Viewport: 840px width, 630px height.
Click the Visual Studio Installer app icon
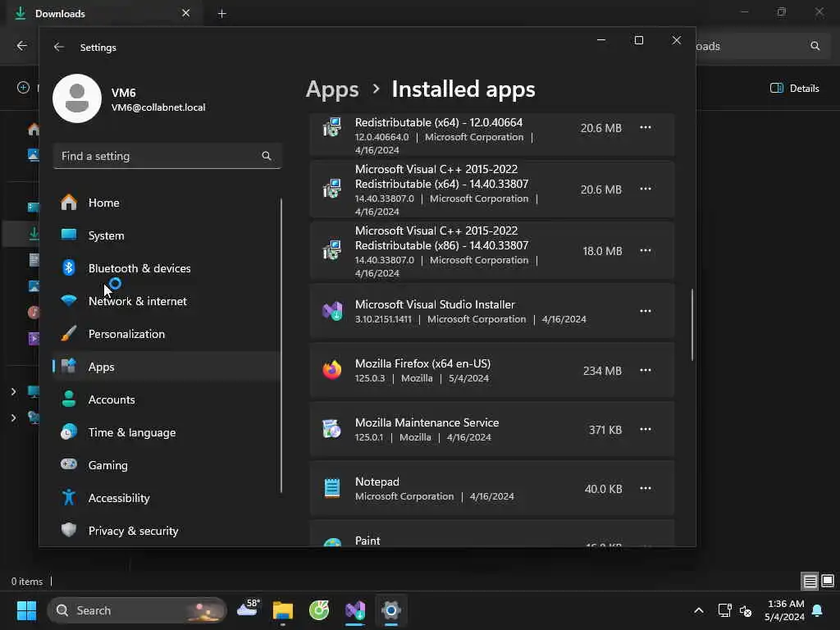click(x=332, y=311)
